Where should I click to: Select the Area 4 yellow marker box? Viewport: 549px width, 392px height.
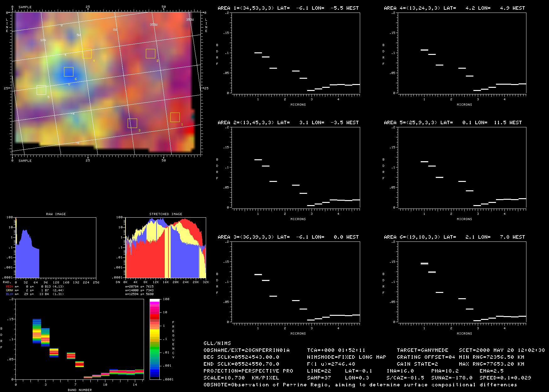tap(87, 54)
